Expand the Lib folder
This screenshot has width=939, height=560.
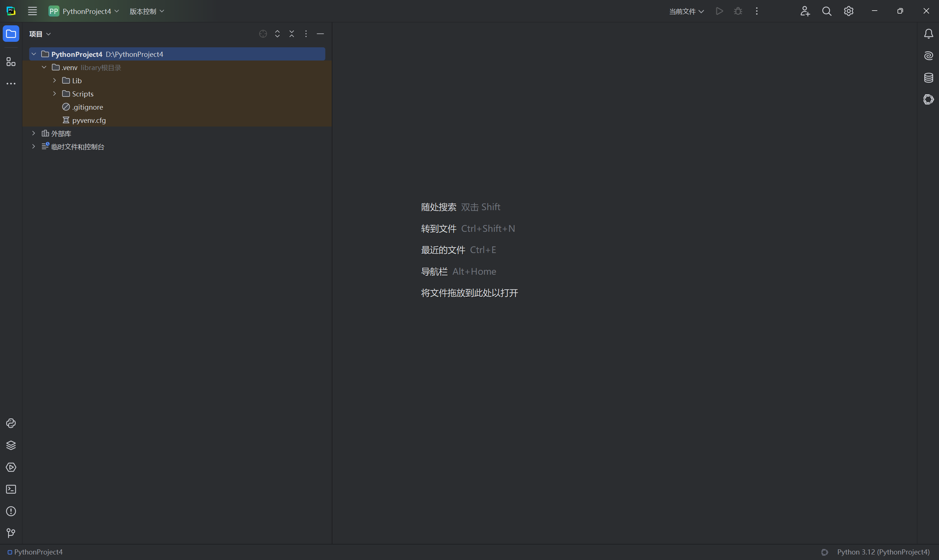(x=54, y=80)
